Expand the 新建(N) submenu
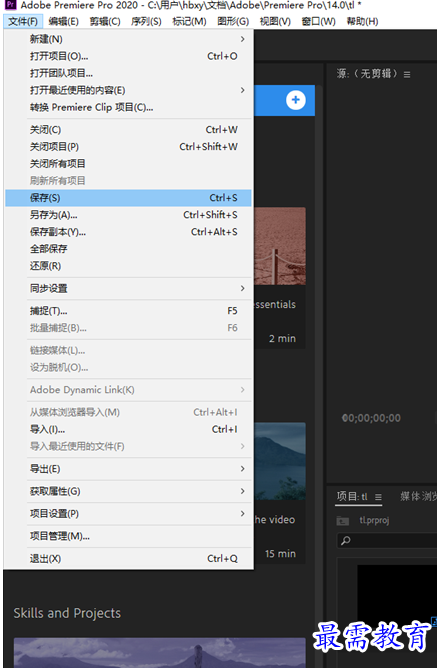Screen dimensions: 437x668 128,39
